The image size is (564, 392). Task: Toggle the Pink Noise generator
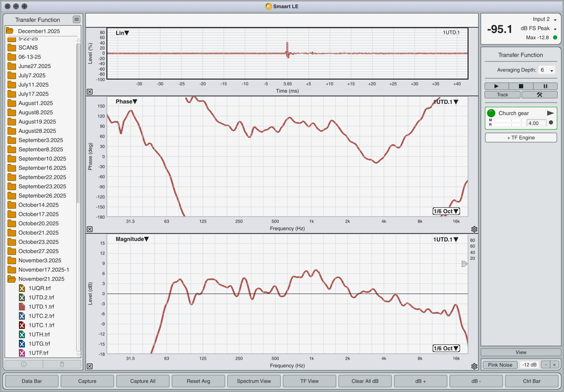[x=500, y=365]
